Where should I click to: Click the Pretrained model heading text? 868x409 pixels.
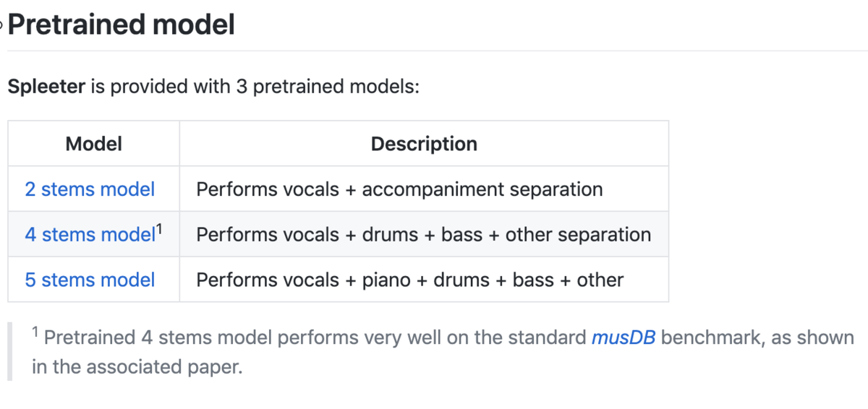[122, 25]
